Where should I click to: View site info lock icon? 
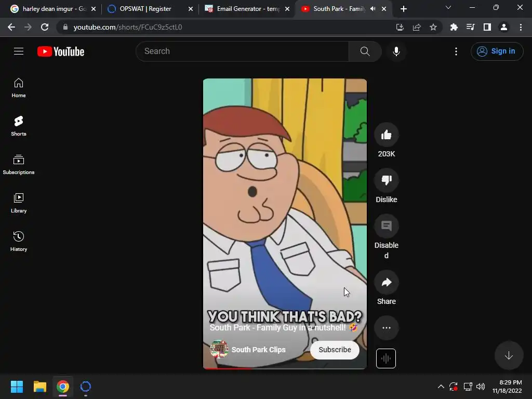[x=65, y=27]
